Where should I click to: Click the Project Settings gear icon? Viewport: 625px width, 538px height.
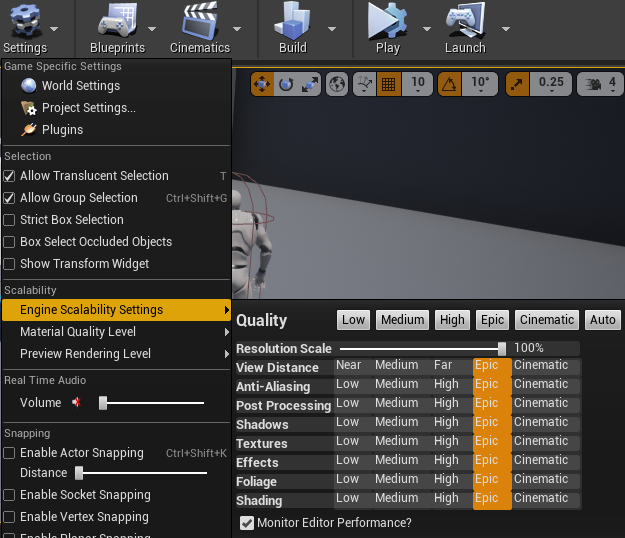[x=29, y=108]
